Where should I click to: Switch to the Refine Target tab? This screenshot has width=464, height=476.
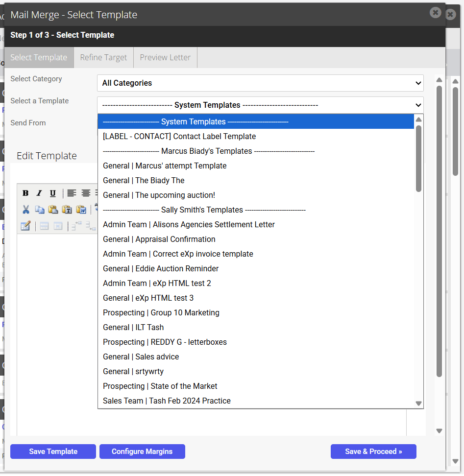click(103, 57)
